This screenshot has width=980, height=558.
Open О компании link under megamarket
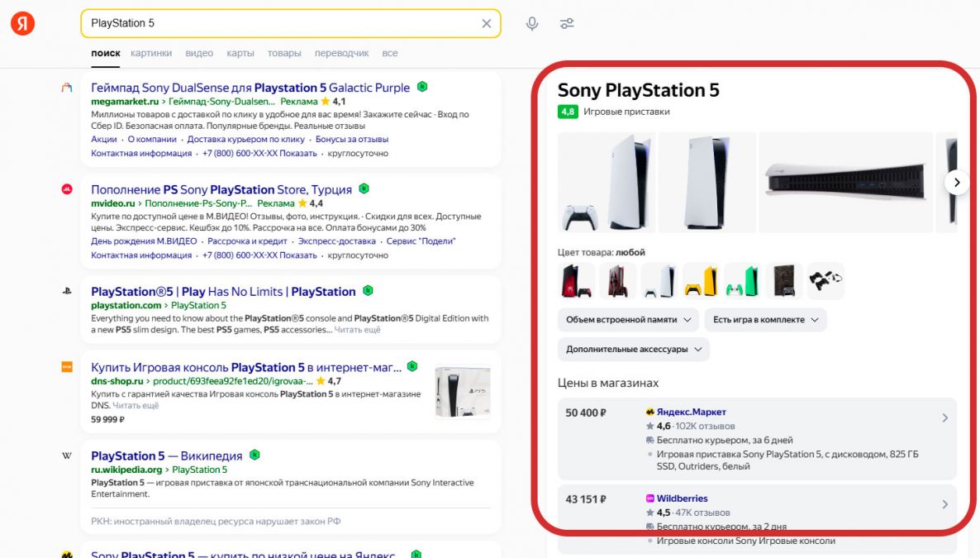(152, 139)
